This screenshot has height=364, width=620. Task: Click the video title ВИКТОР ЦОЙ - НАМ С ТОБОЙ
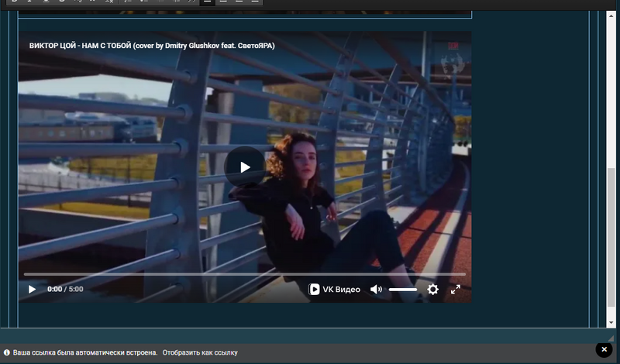point(152,46)
